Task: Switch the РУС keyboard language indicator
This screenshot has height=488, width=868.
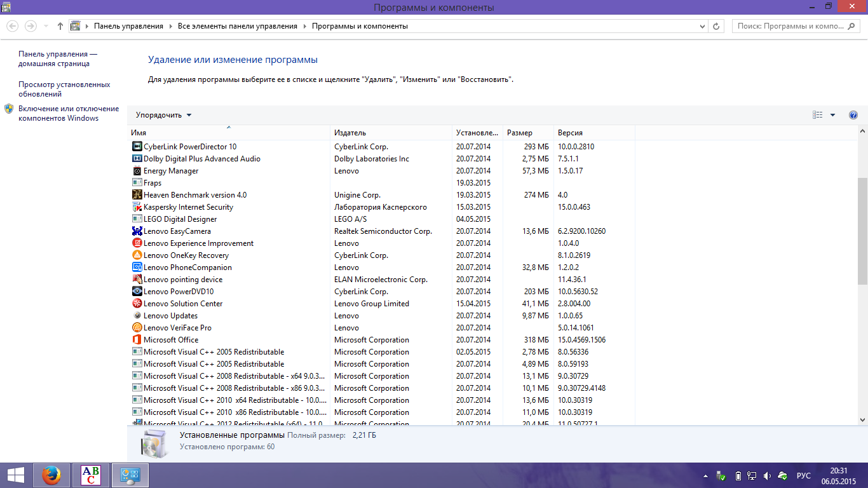Action: pos(804,476)
